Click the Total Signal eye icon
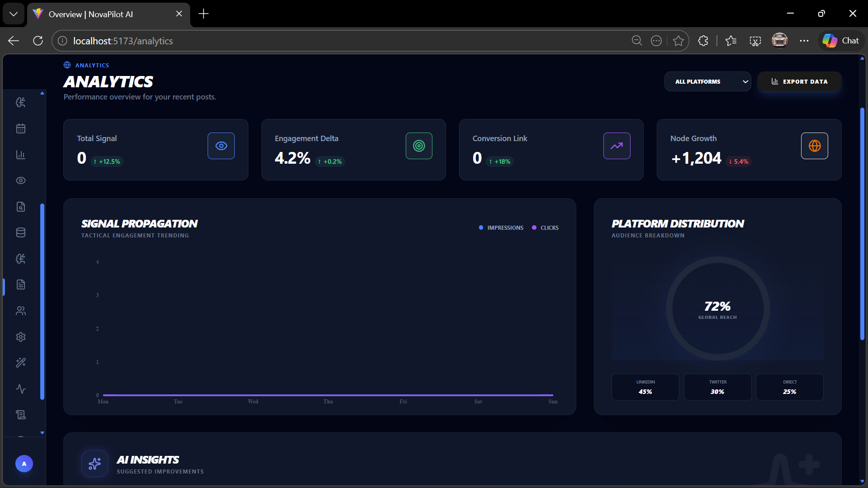This screenshot has height=488, width=868. tap(221, 146)
